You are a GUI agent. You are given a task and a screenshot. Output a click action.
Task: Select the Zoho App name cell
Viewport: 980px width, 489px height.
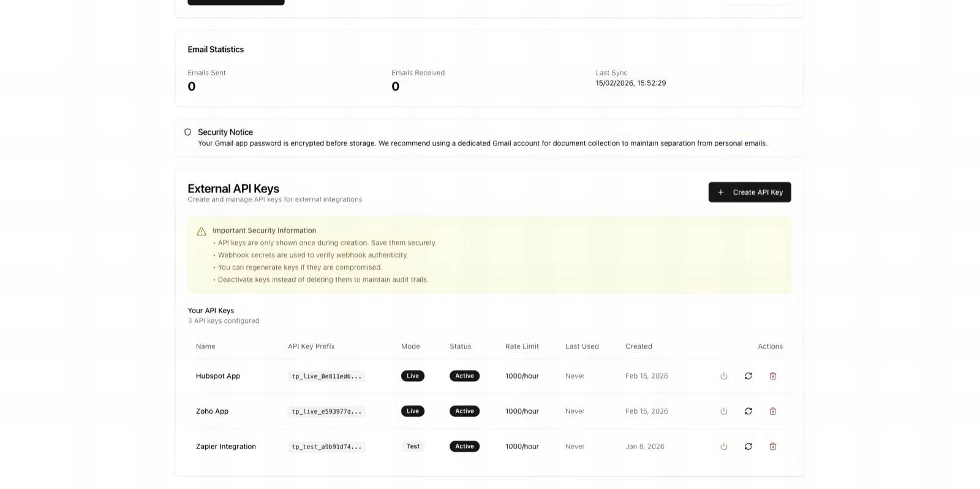pyautogui.click(x=212, y=411)
